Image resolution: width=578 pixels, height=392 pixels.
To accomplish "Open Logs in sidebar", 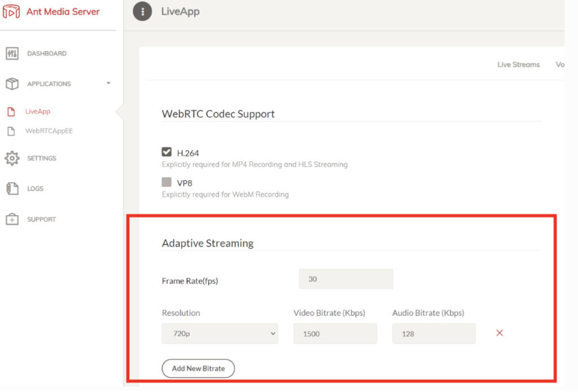I will click(35, 188).
